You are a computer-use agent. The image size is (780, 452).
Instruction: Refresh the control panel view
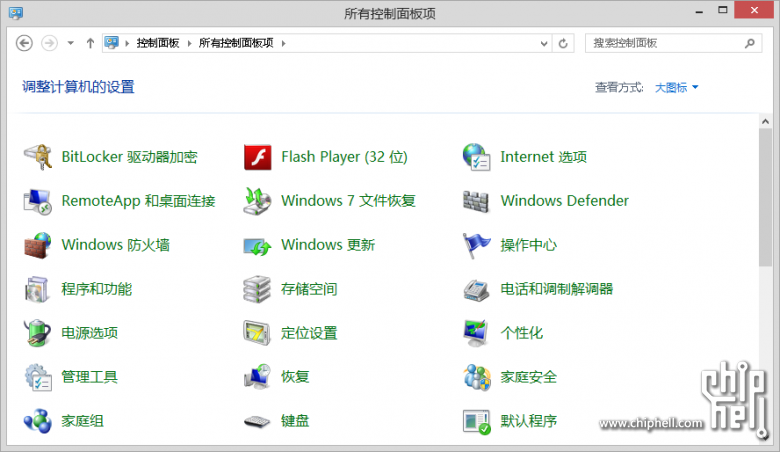tap(563, 43)
